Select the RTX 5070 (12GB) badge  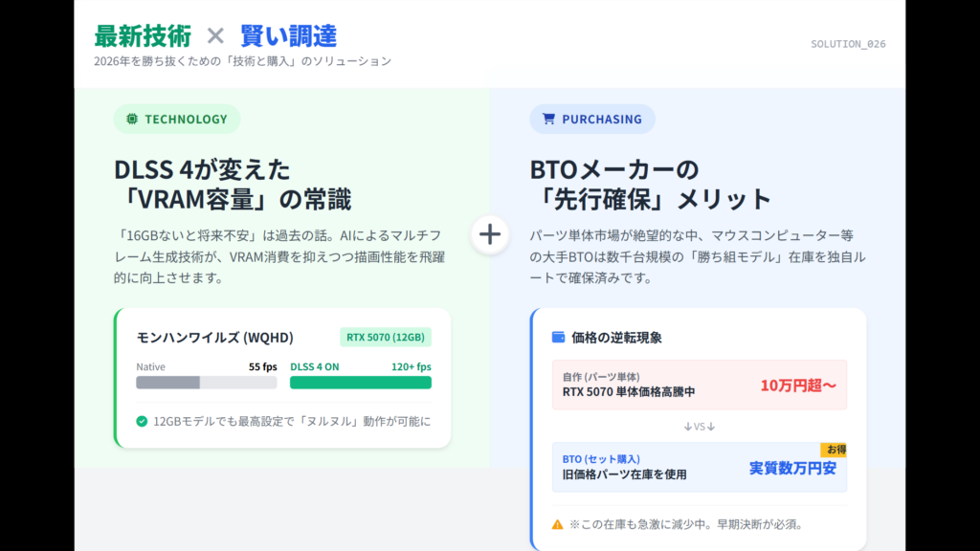click(x=386, y=337)
